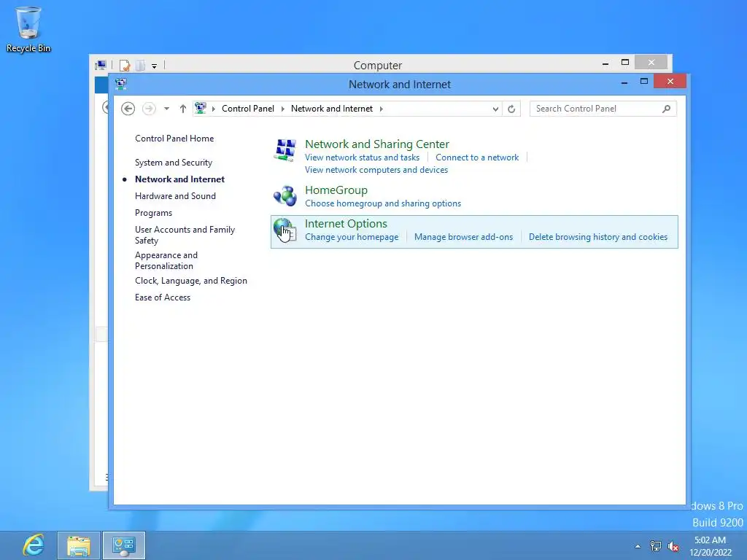
Task: Open Customize Quick Access Toolbar dropdown in Computer window
Action: (x=155, y=66)
